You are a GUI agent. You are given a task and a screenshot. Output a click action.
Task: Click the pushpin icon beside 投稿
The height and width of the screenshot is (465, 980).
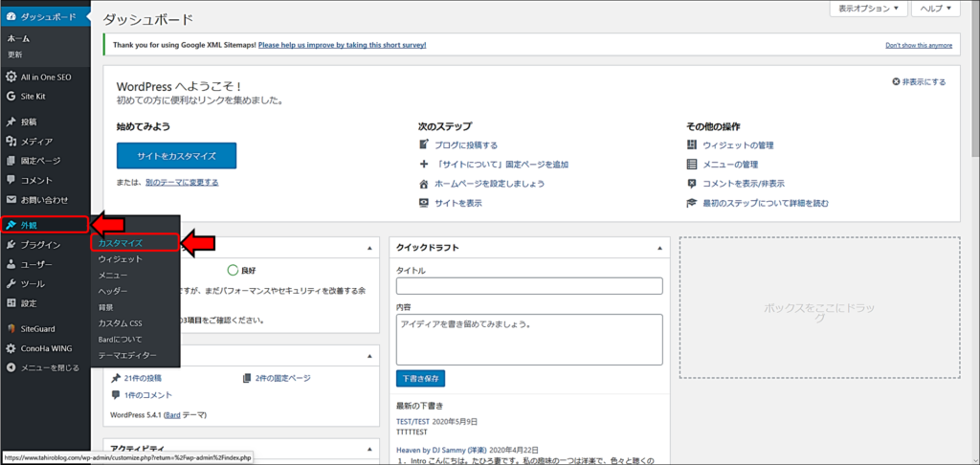point(11,122)
